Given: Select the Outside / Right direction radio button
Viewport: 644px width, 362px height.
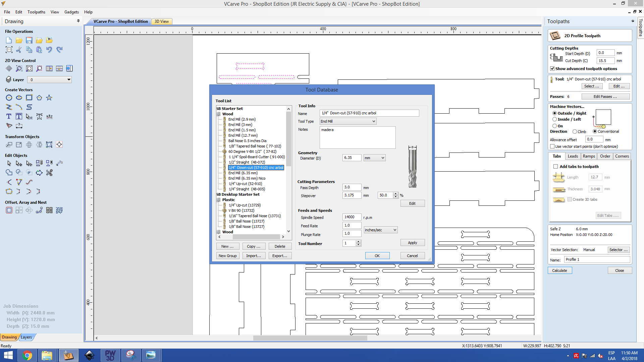Looking at the screenshot, I should (555, 113).
